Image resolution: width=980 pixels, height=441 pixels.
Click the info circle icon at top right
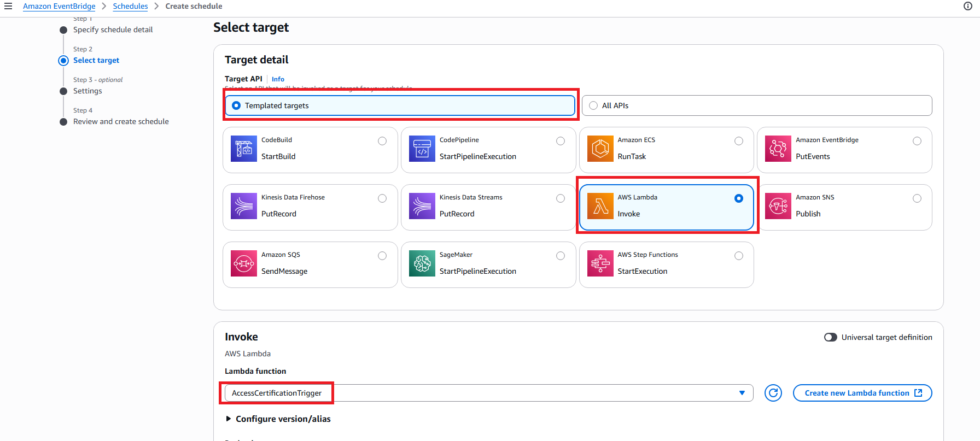pos(968,6)
